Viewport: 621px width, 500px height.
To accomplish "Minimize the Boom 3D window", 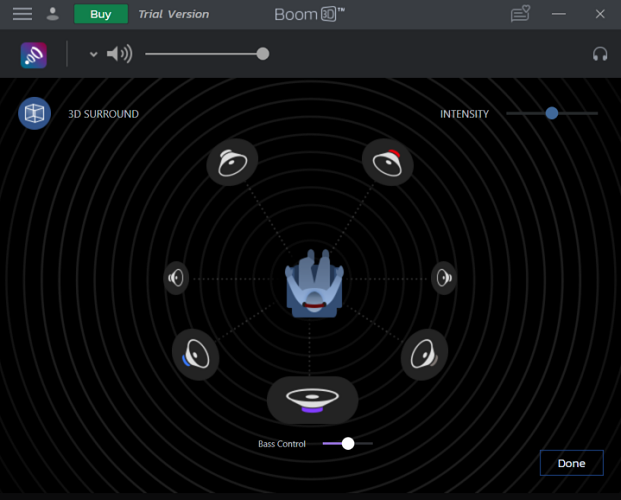I will click(558, 14).
